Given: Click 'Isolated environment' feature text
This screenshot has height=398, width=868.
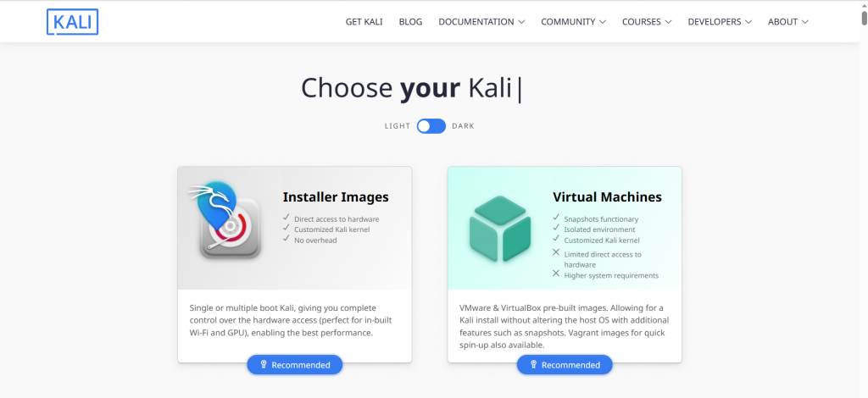Looking at the screenshot, I should (x=599, y=229).
